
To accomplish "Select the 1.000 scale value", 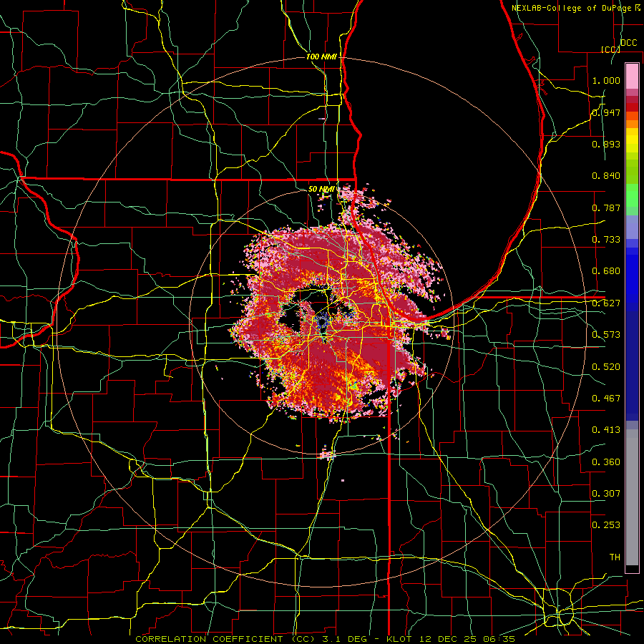I will [x=606, y=80].
